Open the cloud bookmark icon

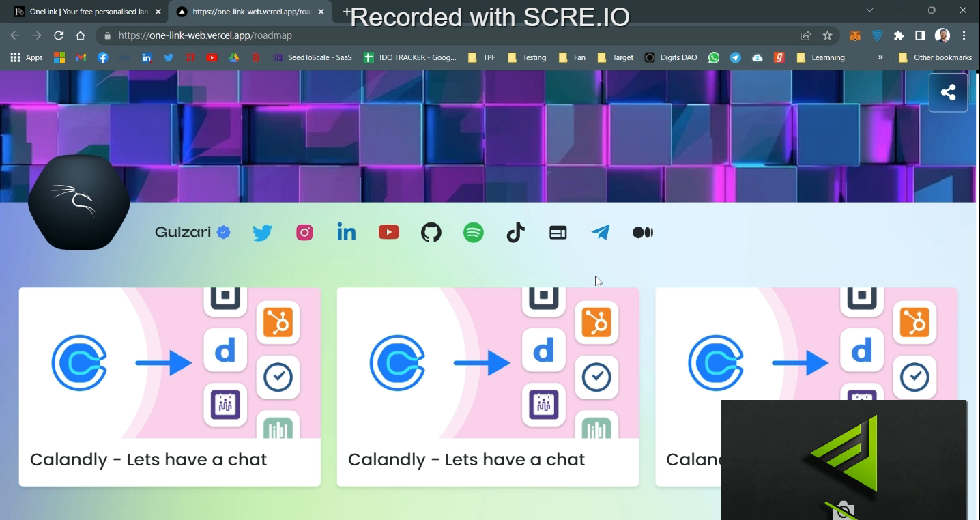[x=758, y=57]
